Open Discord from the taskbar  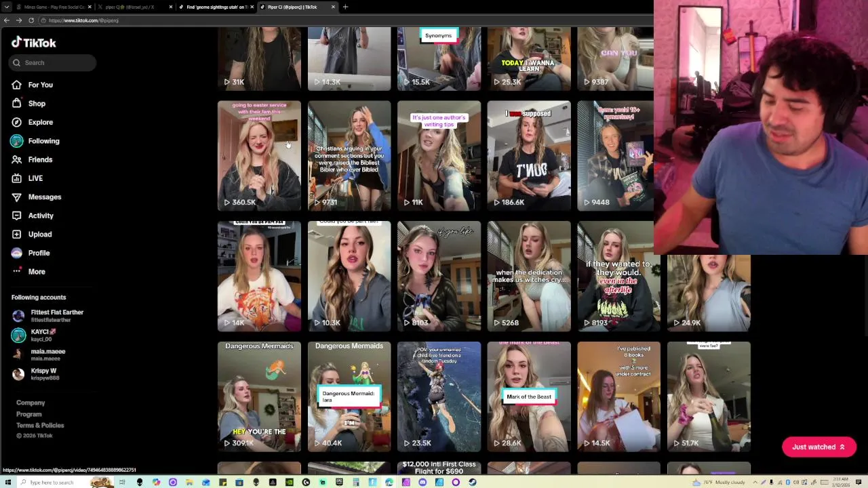click(x=422, y=482)
